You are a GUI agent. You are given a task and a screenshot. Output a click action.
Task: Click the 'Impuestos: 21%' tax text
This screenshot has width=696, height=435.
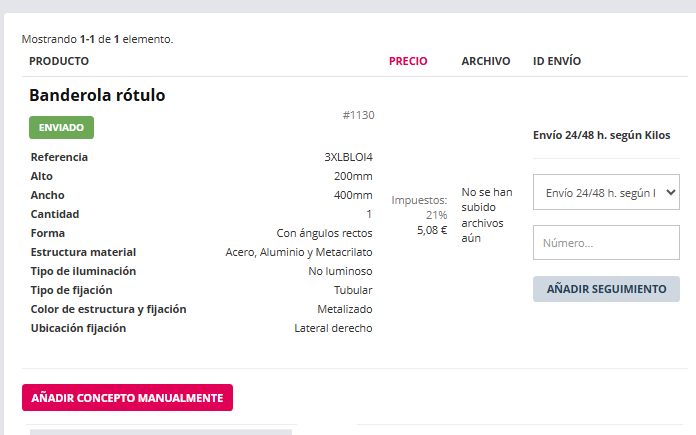(420, 207)
